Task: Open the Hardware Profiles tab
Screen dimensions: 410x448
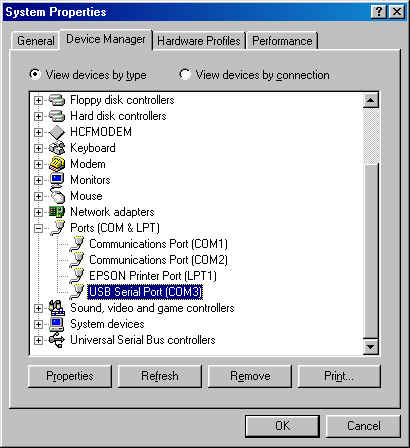Action: [199, 41]
